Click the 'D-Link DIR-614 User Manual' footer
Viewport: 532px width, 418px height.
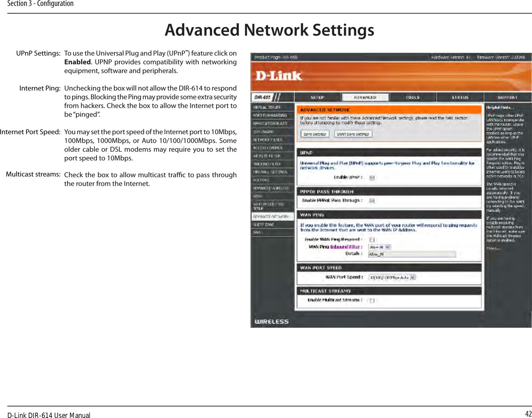[x=49, y=415]
